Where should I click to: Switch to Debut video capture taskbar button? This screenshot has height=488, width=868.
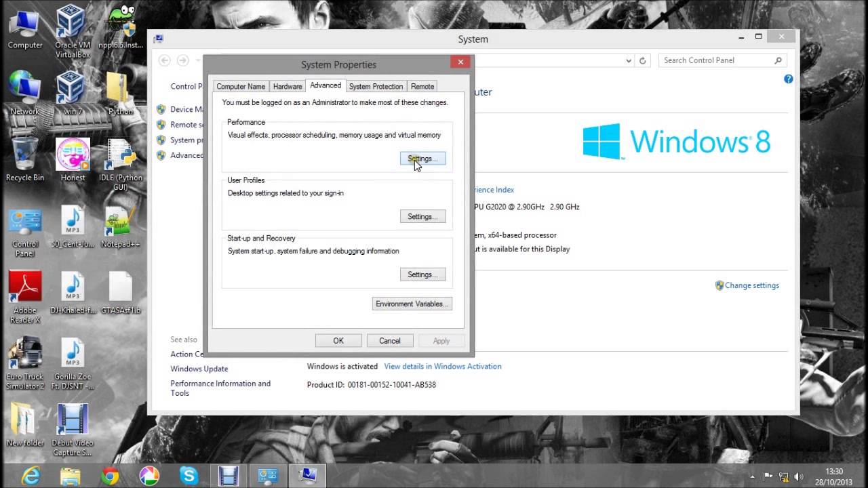click(x=229, y=475)
